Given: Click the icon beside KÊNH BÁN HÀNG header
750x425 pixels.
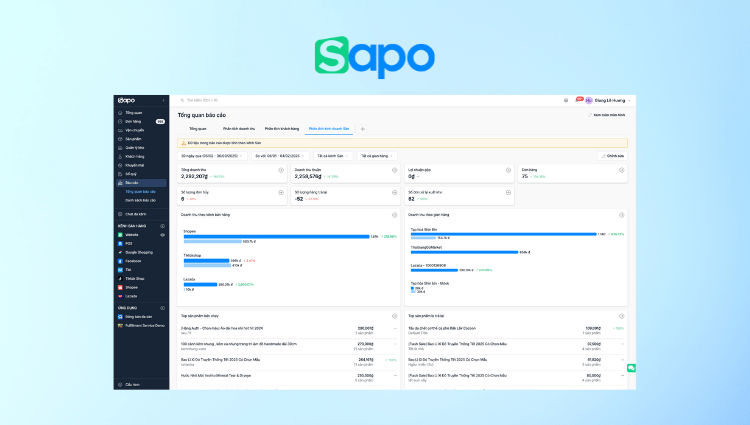Looking at the screenshot, I should [163, 226].
